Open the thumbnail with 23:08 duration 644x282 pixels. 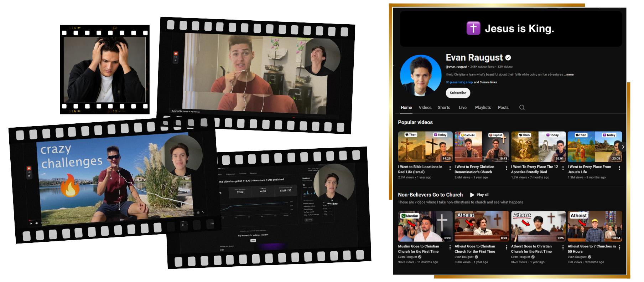point(595,147)
